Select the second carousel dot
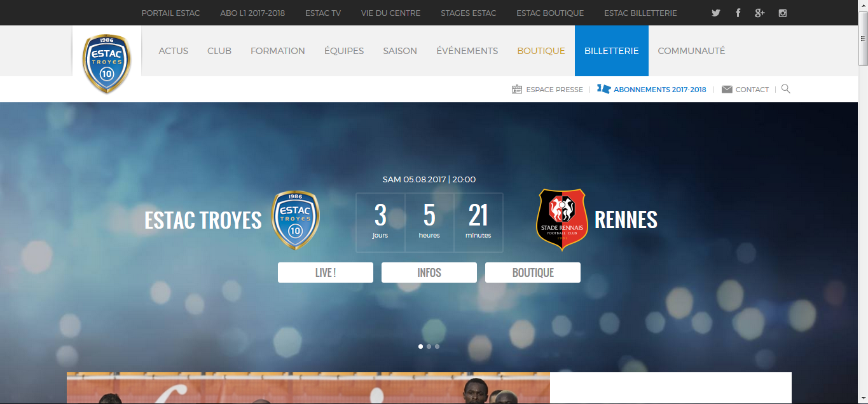This screenshot has width=868, height=404. 429,346
